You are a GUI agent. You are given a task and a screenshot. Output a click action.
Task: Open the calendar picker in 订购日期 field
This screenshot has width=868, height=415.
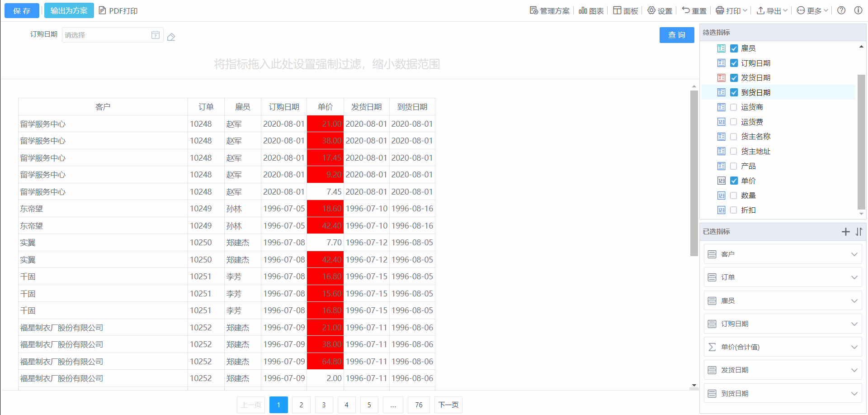(x=156, y=35)
